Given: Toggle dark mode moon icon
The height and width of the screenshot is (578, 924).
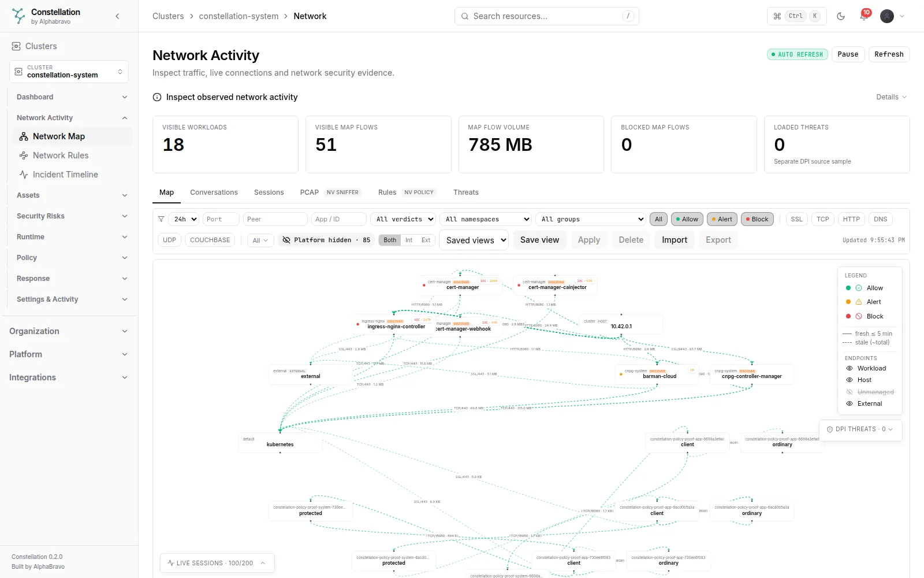Looking at the screenshot, I should coord(841,16).
